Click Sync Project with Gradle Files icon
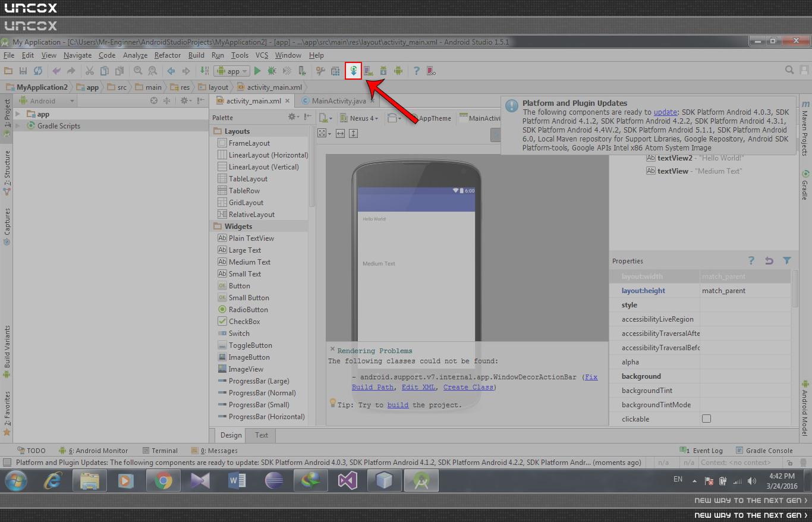 (x=354, y=71)
